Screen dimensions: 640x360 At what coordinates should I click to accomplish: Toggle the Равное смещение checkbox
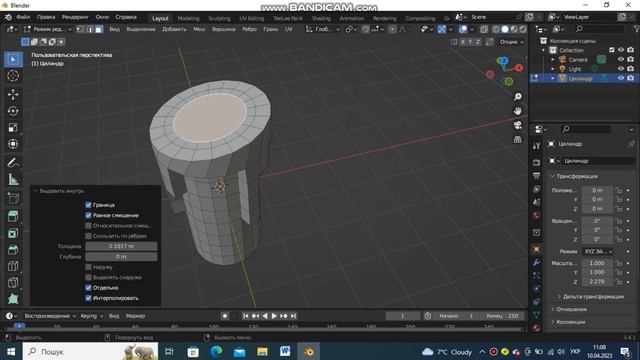tap(88, 215)
